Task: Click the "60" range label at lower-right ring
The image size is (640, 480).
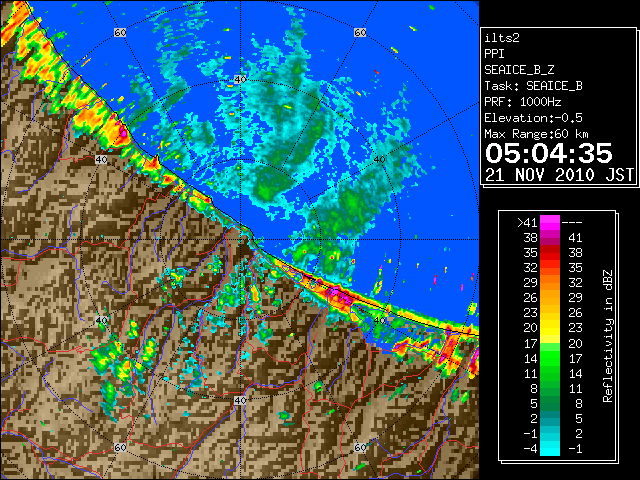Action: [360, 448]
